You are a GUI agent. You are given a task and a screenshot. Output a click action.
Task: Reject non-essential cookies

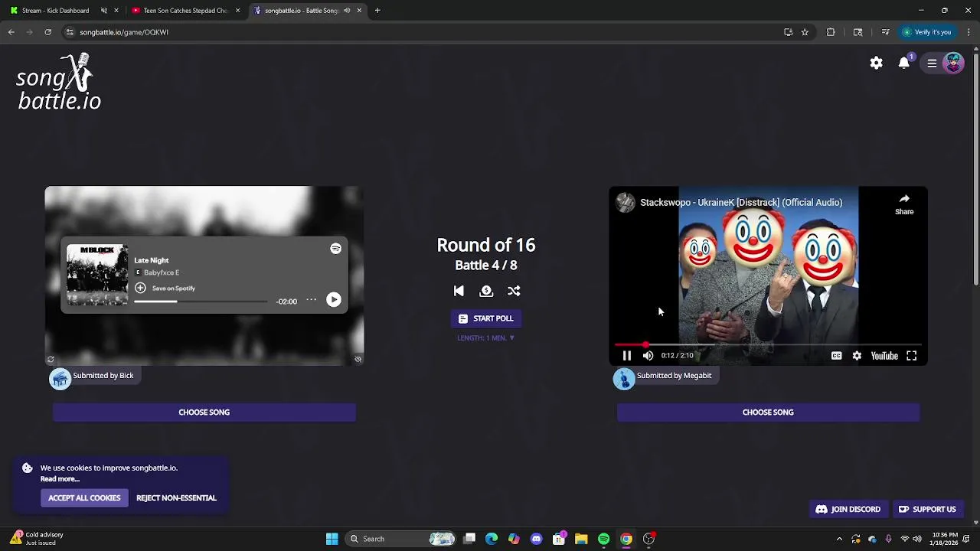click(176, 498)
